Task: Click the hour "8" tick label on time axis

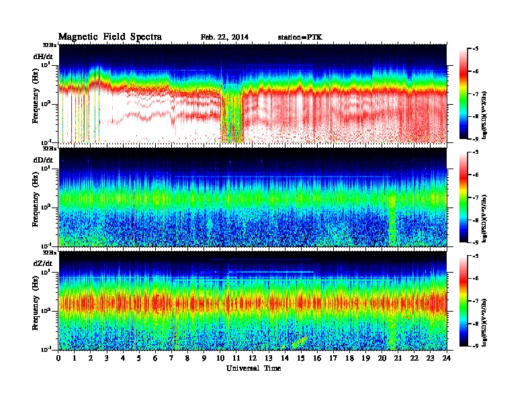Action: click(187, 359)
